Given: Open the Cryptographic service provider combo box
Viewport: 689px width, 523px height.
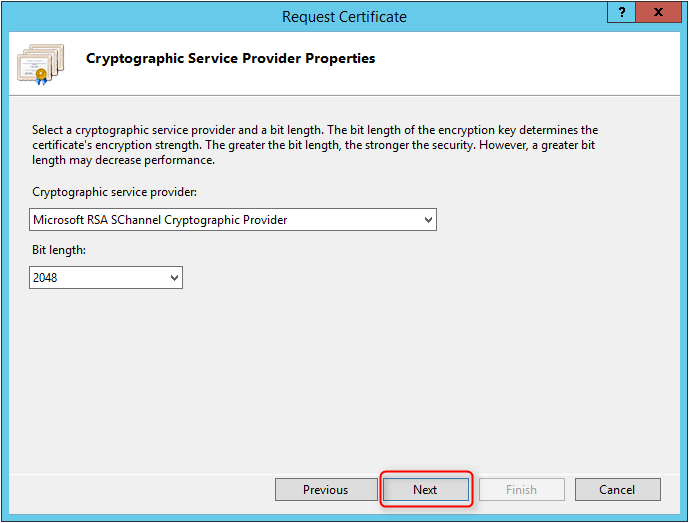Looking at the screenshot, I should 233,220.
